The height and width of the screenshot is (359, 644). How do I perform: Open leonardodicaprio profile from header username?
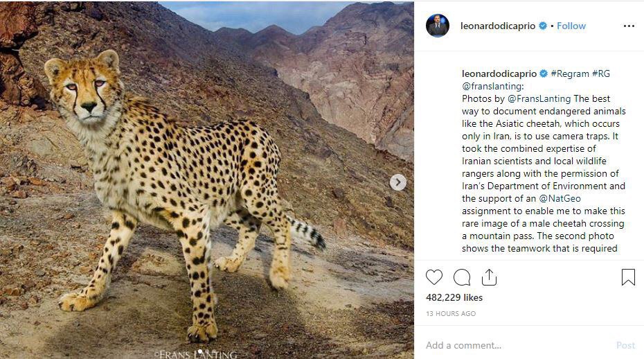pyautogui.click(x=498, y=26)
